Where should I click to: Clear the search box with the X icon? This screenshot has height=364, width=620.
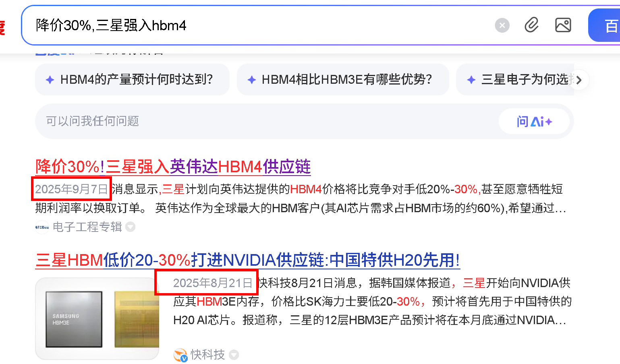(x=502, y=26)
